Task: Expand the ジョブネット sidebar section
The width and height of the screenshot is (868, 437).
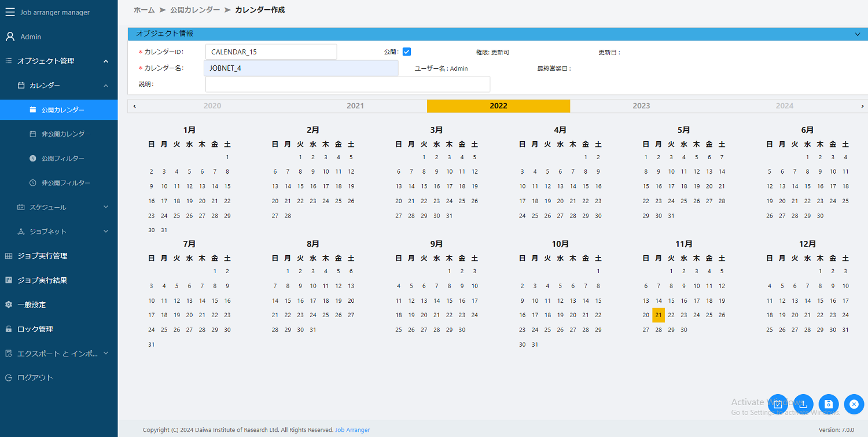Action: [x=58, y=231]
